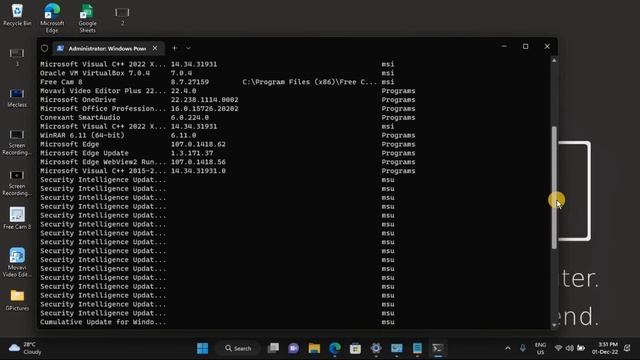
Task: Click the PowerShell icon on the terminal tab
Action: click(60, 48)
